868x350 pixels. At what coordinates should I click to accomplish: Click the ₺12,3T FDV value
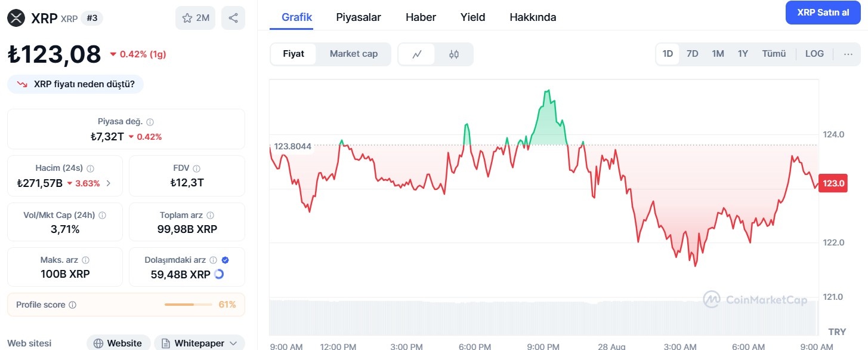coord(187,183)
